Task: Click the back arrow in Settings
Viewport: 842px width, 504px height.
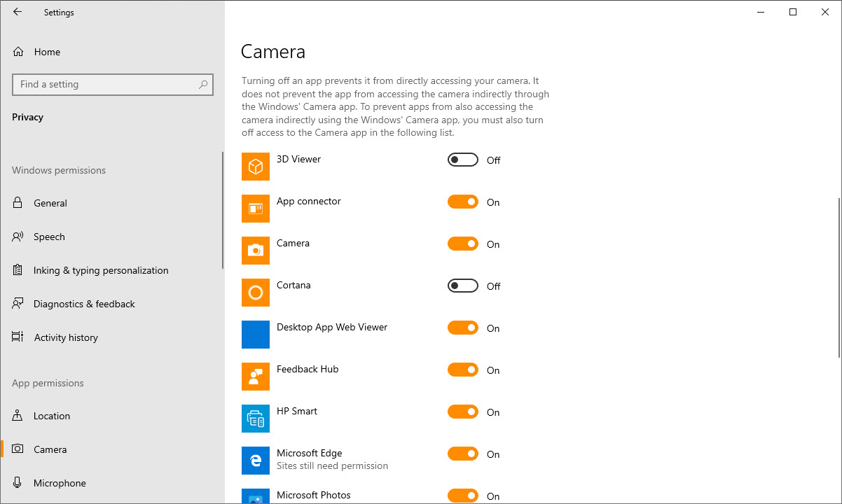Action: coord(18,12)
